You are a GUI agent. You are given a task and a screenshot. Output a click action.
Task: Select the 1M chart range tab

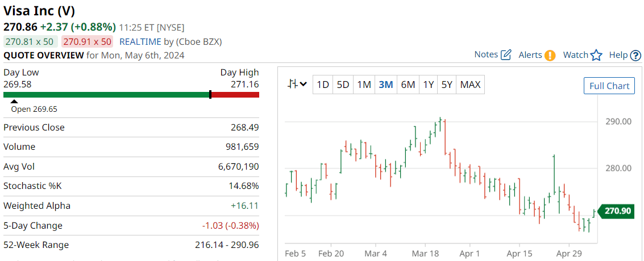364,85
